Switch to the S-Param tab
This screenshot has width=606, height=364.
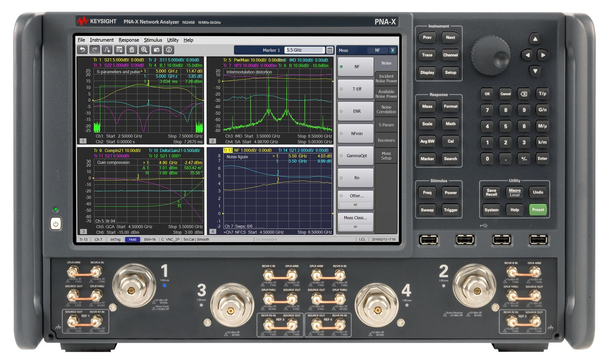pyautogui.click(x=386, y=125)
